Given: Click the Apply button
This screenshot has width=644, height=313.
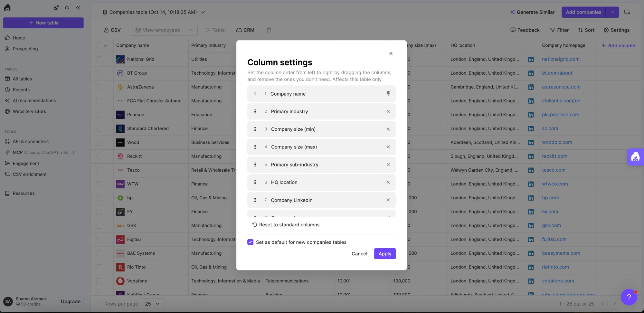Looking at the screenshot, I should pos(385,254).
